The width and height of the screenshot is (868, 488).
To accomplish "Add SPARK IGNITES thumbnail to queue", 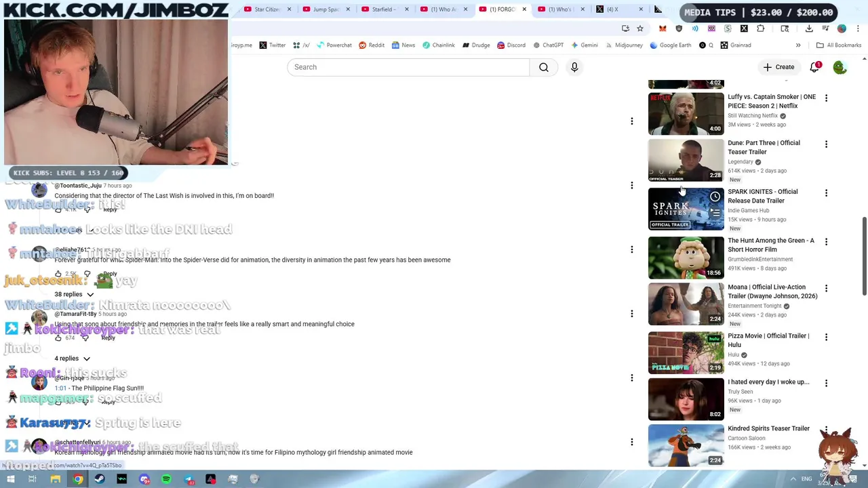I will (715, 213).
